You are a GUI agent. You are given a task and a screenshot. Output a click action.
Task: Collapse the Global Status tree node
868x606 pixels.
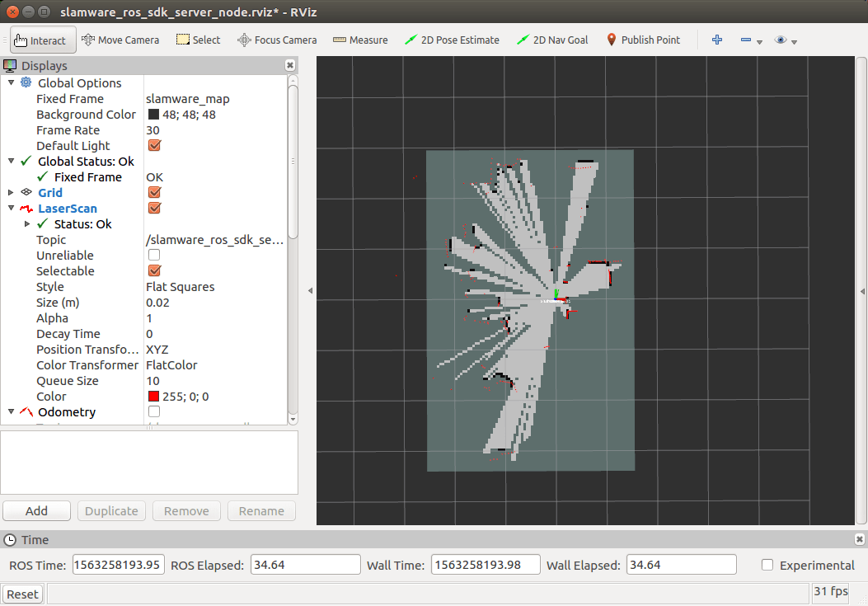coord(11,162)
